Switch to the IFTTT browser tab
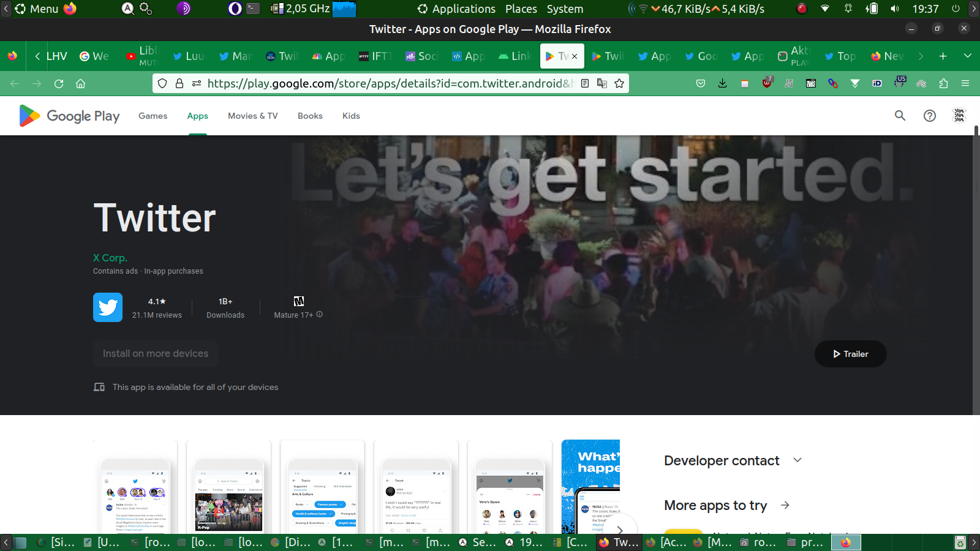The height and width of the screenshot is (551, 980). [375, 56]
